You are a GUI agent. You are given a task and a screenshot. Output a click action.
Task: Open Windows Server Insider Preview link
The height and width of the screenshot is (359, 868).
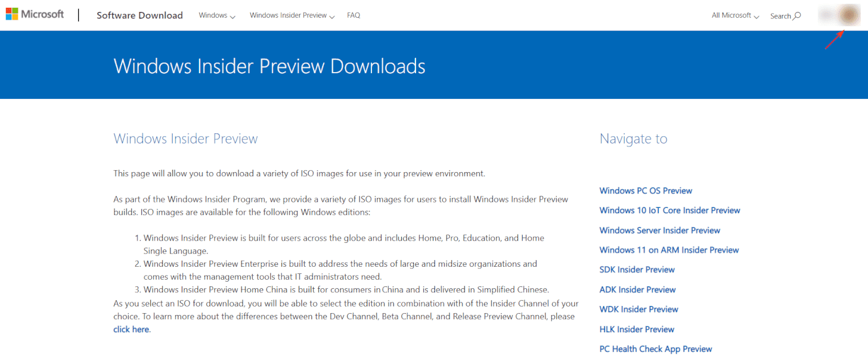tap(659, 230)
